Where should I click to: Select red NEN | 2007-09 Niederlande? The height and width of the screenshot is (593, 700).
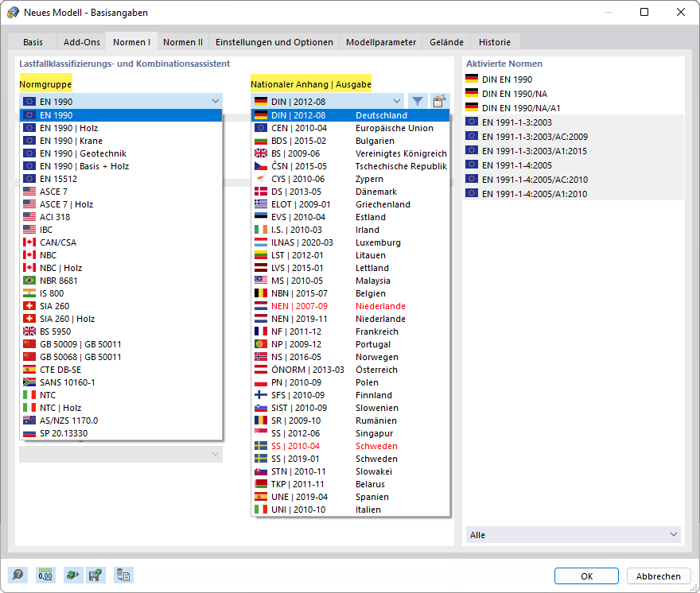tap(351, 306)
